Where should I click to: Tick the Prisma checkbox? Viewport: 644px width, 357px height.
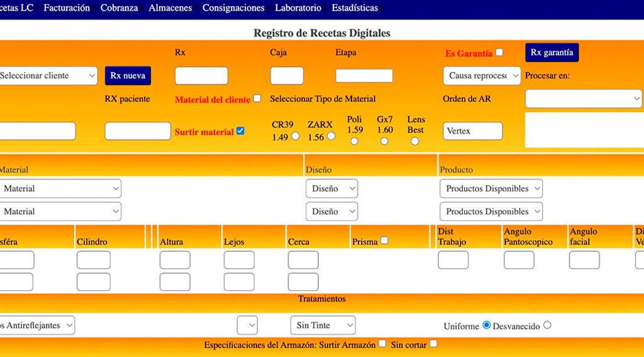[x=384, y=241]
